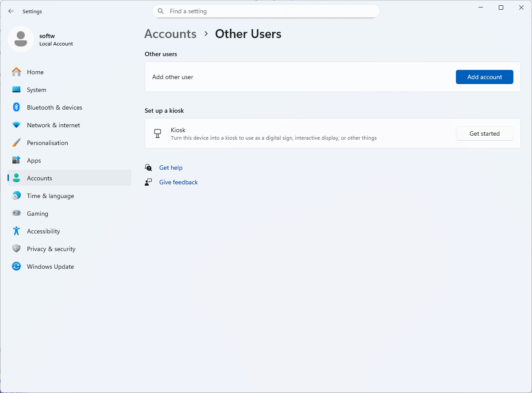Click the Set up a kiosk heading
The image size is (532, 393).
pyautogui.click(x=164, y=111)
